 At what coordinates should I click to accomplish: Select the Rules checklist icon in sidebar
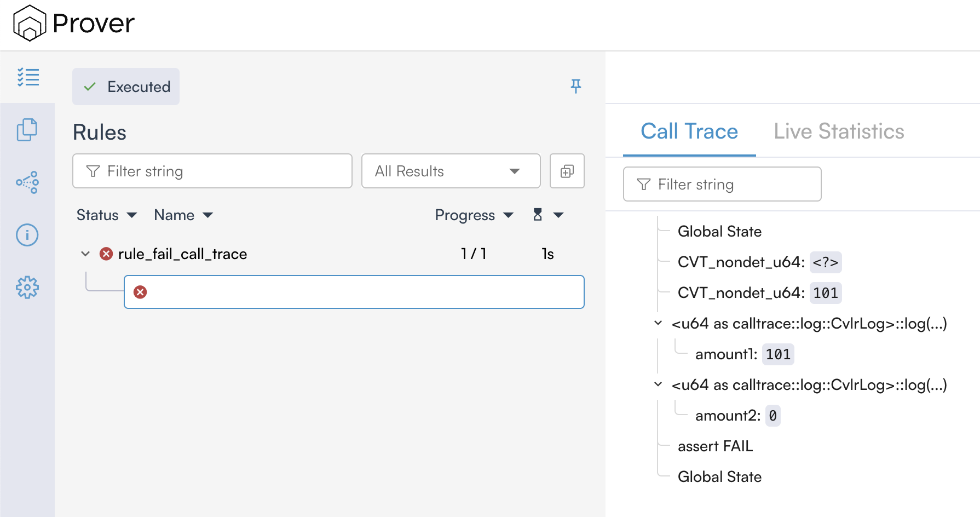(x=27, y=77)
